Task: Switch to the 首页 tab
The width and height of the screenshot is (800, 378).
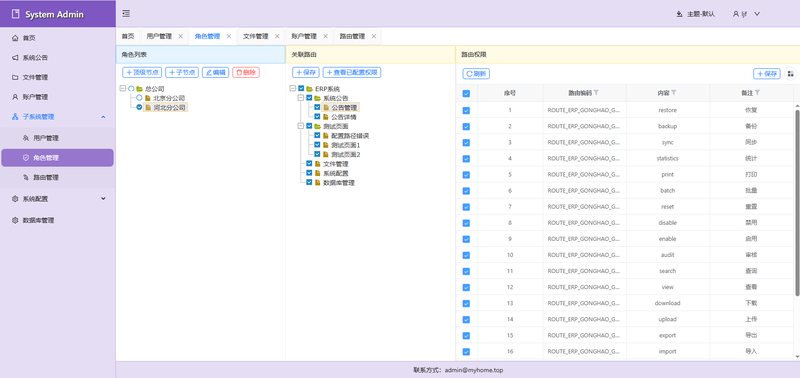Action: [x=128, y=36]
